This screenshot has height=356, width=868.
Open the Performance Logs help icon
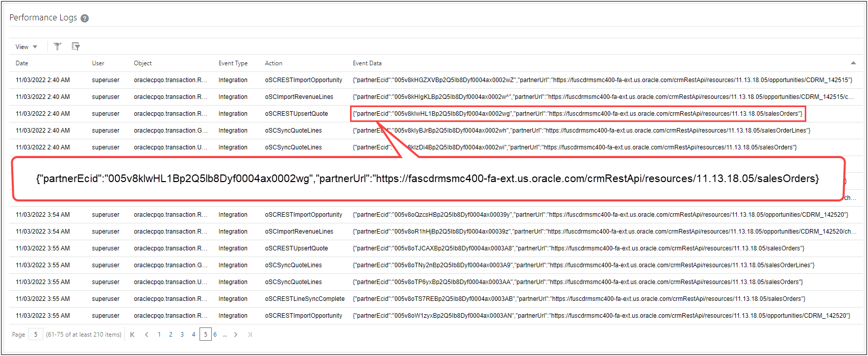(85, 18)
